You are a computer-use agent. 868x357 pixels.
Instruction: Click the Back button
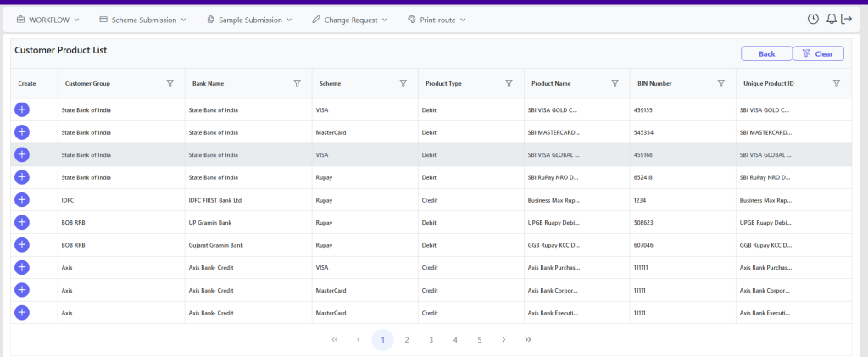coord(766,53)
